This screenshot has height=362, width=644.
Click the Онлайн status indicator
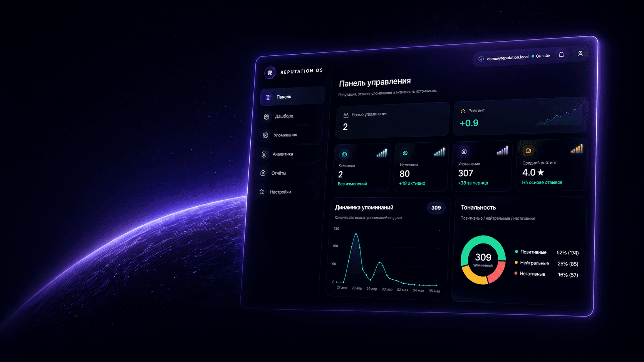click(541, 56)
